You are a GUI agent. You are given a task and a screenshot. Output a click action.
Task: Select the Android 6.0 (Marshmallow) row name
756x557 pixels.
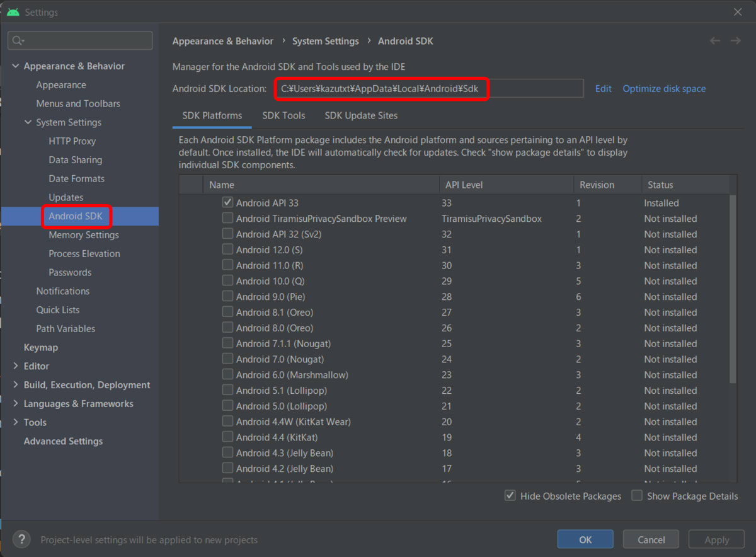[x=292, y=375]
